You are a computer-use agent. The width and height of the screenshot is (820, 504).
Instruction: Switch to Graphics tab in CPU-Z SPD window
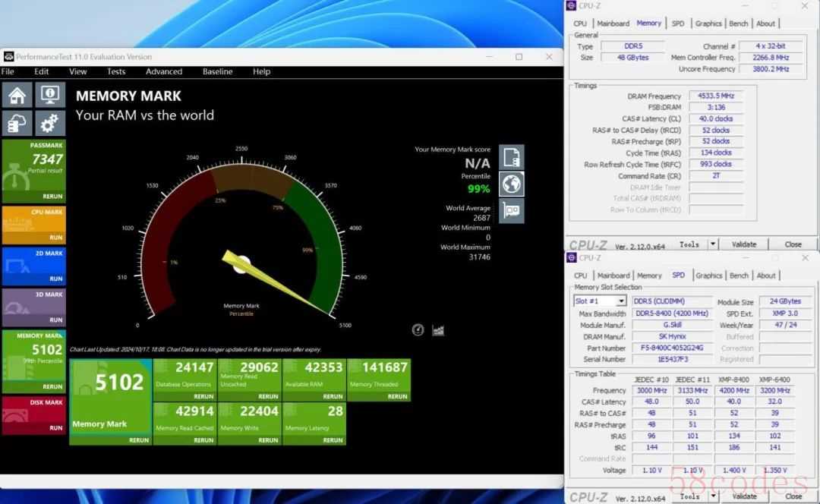(x=708, y=276)
